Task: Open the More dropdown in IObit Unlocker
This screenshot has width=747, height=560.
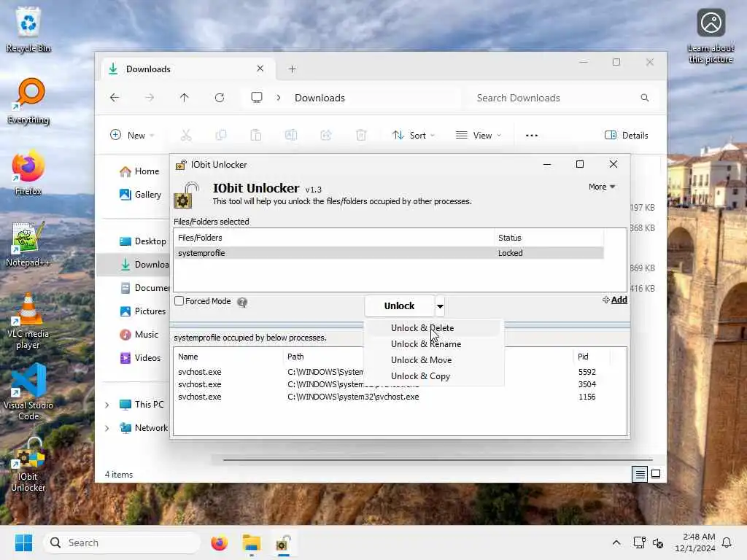Action: (x=602, y=187)
